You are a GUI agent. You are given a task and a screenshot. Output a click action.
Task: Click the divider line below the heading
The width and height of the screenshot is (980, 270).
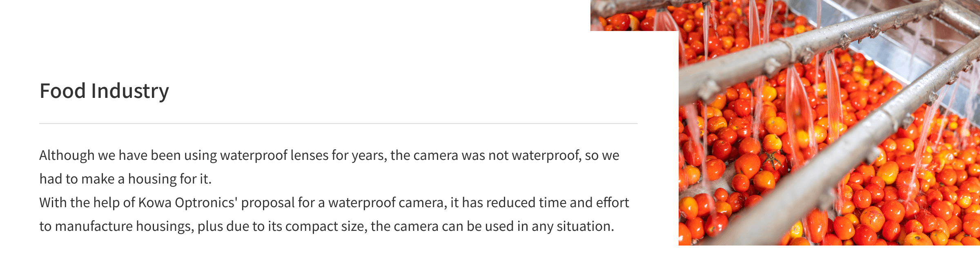click(x=338, y=123)
